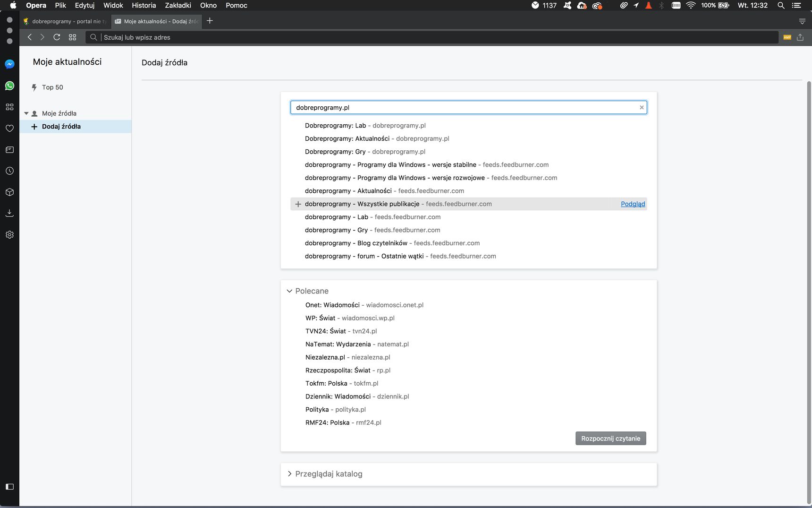Open Speed Dial from the sidebar

9,107
